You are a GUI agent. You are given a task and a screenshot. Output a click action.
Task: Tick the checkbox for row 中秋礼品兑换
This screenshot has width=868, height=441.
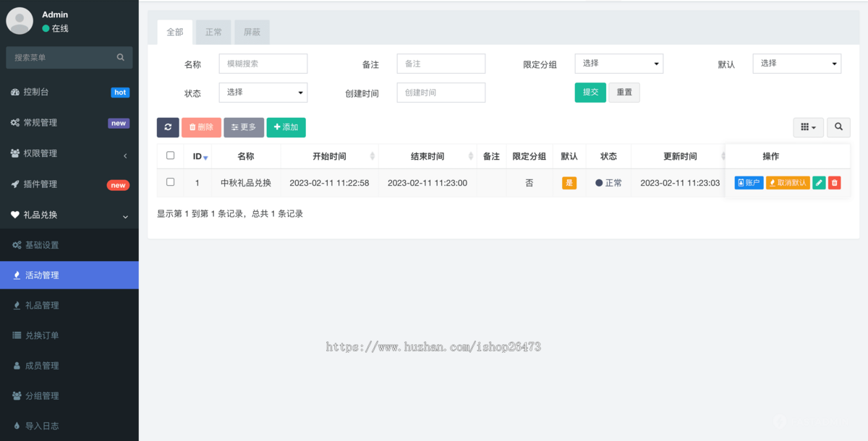click(171, 182)
